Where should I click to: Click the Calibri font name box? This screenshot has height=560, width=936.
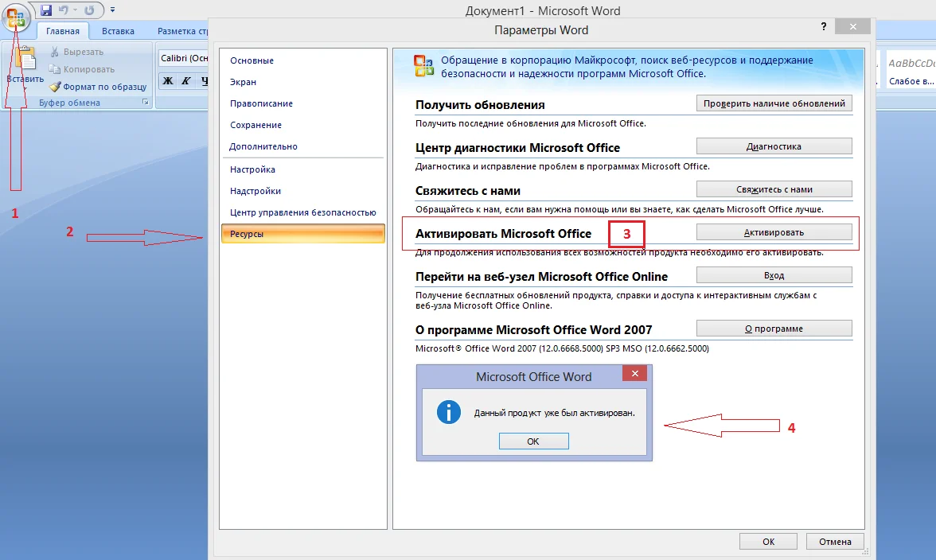[x=183, y=58]
